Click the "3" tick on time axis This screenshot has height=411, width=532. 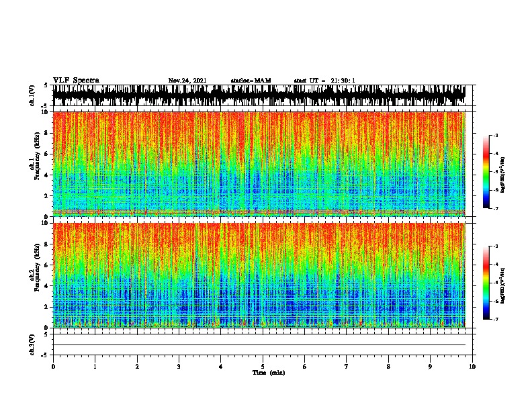[179, 367]
